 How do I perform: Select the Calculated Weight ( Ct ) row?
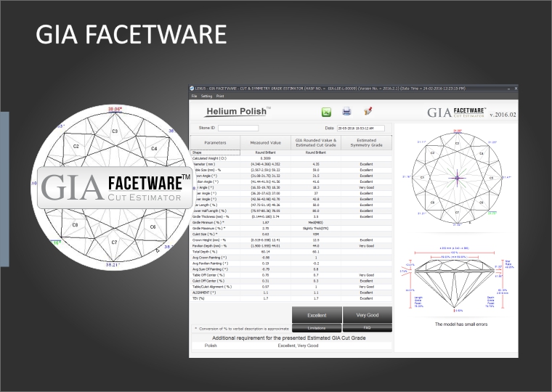(x=291, y=158)
